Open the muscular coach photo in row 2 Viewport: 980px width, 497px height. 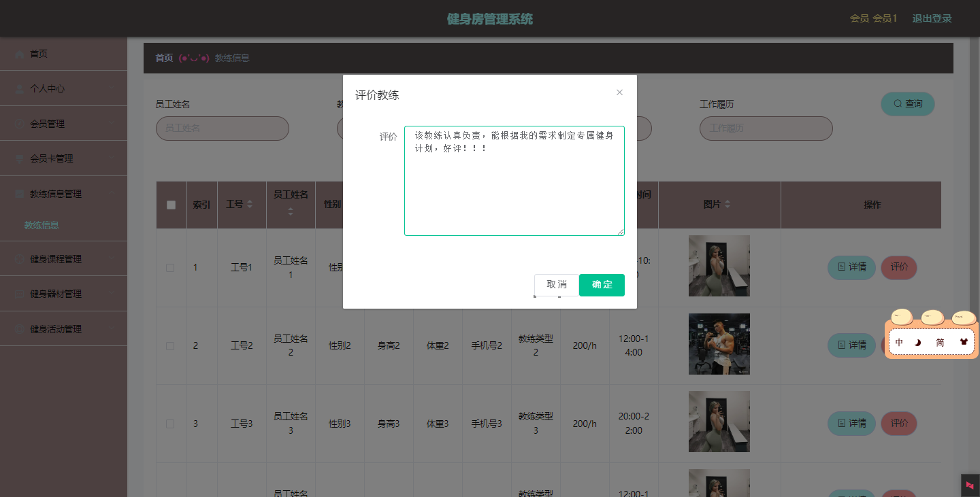[x=719, y=344]
